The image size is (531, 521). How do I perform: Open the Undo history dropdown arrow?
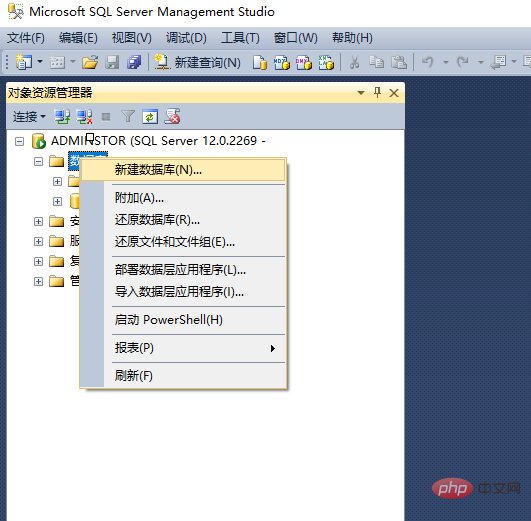coord(446,62)
